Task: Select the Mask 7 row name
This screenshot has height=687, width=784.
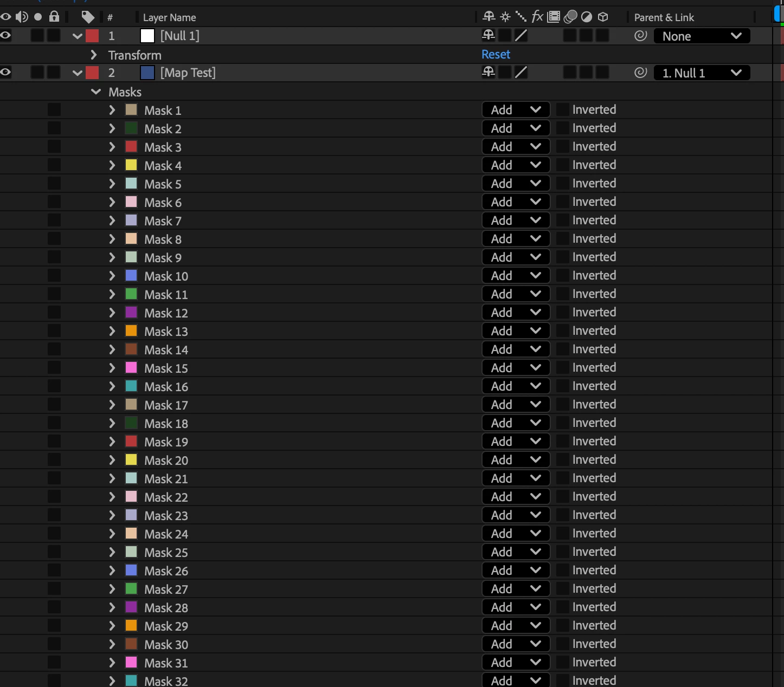Action: (163, 221)
